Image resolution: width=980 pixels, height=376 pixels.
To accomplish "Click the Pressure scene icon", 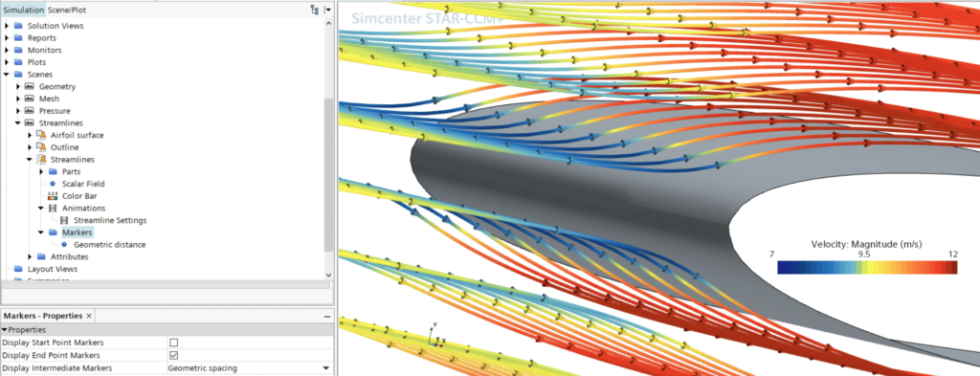I will 29,111.
